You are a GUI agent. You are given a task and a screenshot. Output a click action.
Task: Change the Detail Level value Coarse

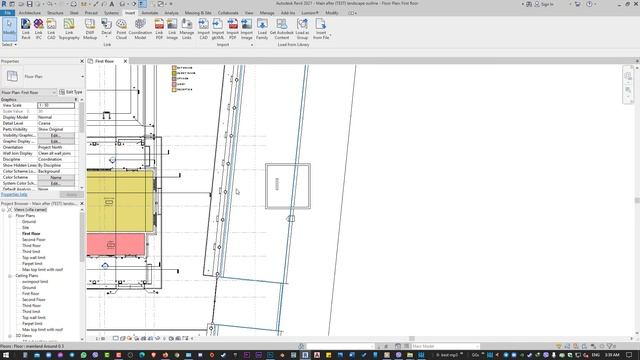(x=56, y=123)
